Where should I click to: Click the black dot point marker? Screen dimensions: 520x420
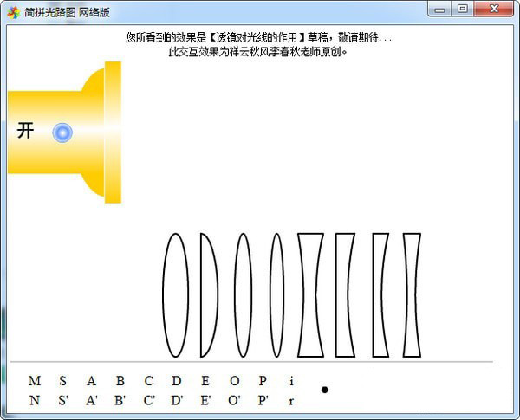click(x=325, y=390)
